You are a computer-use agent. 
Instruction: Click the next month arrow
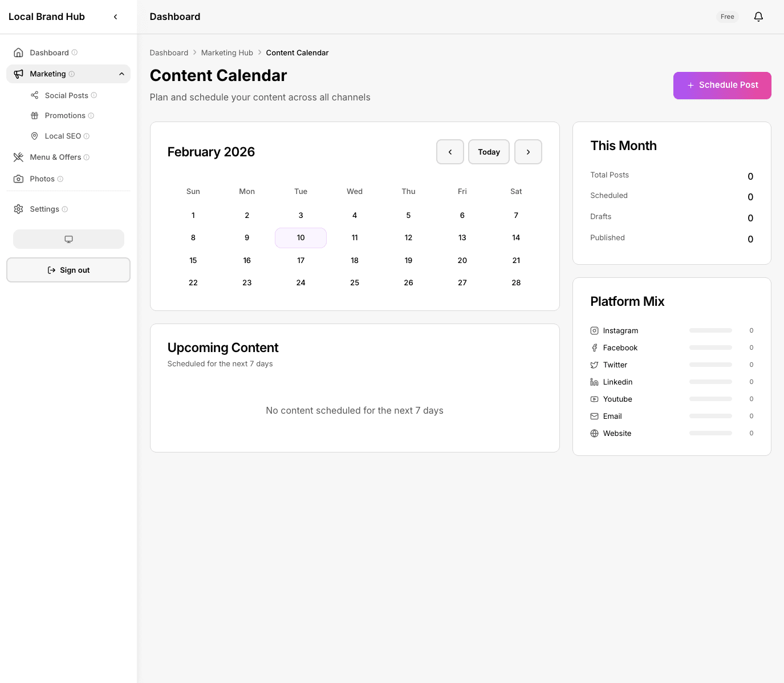click(x=528, y=152)
